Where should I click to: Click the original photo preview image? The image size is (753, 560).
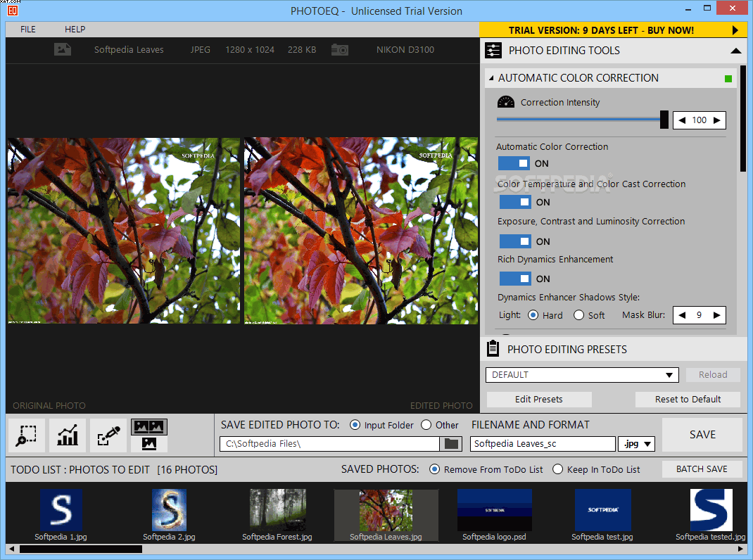click(123, 231)
